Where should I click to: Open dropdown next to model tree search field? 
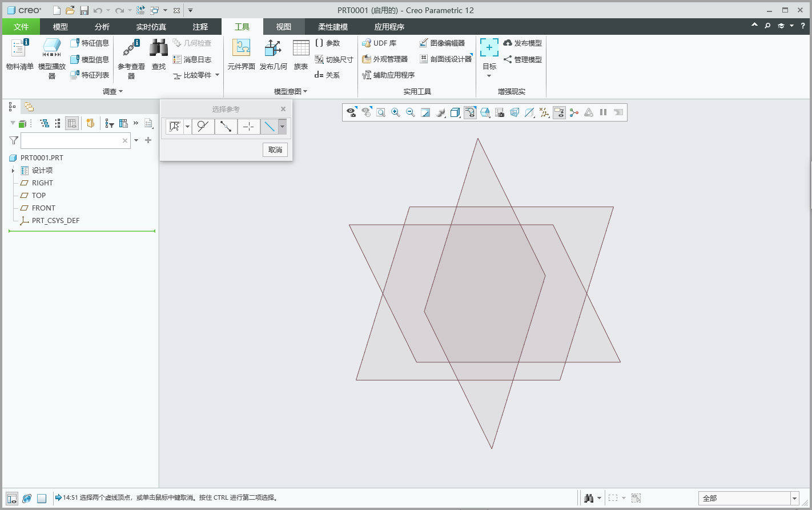(x=136, y=140)
